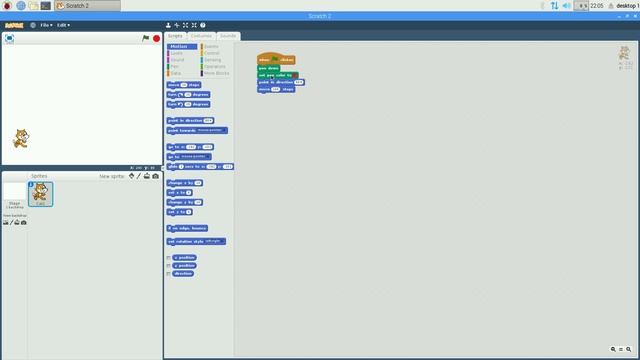Screen dimensions: 640x360
Task: Click the network arrows icon in the tray
Action: coord(554,5)
